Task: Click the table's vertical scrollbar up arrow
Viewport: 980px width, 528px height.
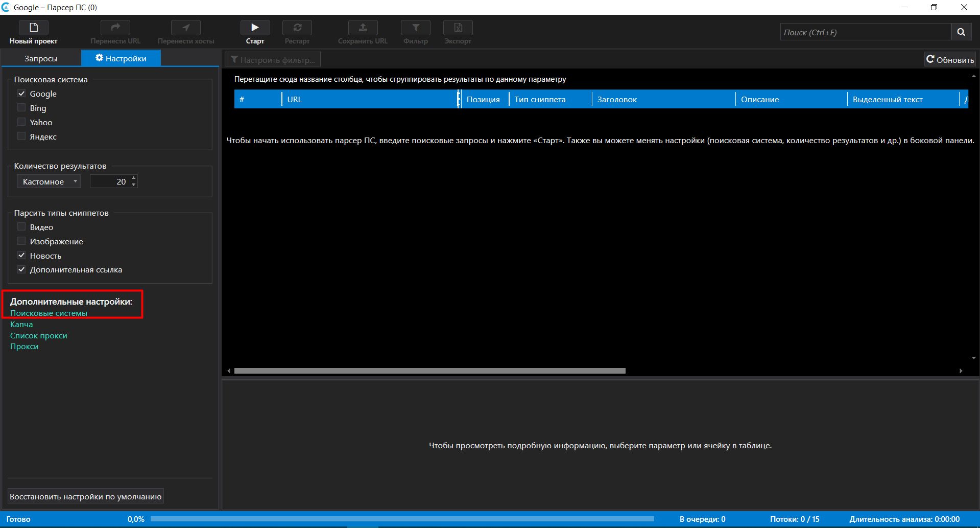Action: tap(973, 76)
